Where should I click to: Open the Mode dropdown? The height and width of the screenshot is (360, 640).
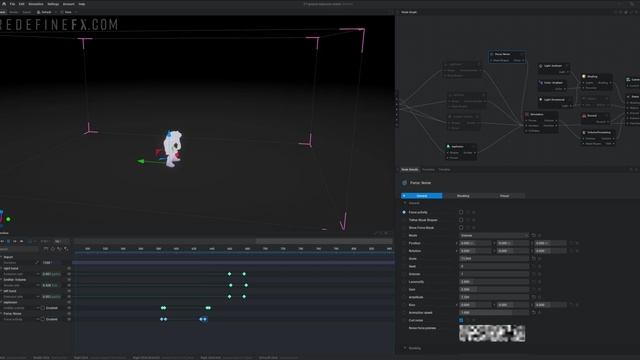coord(493,236)
